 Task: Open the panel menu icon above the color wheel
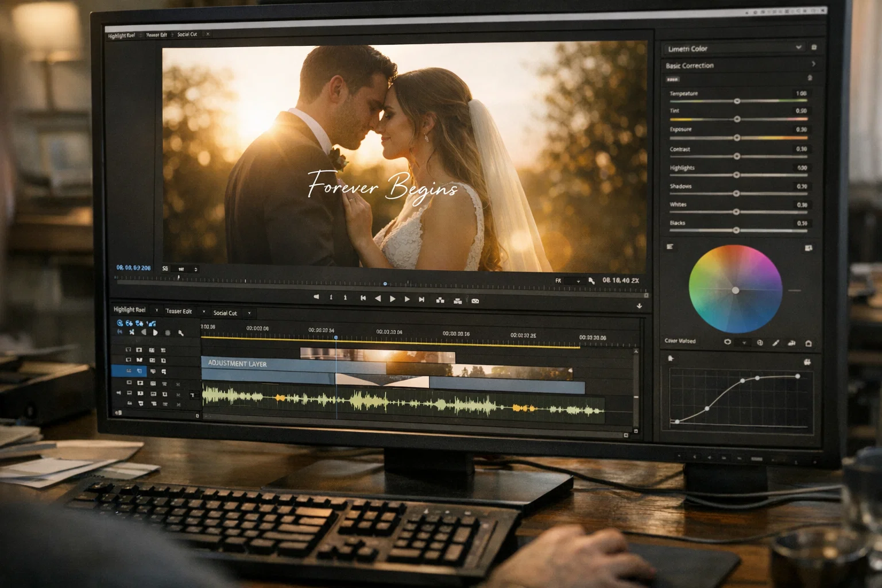(670, 247)
